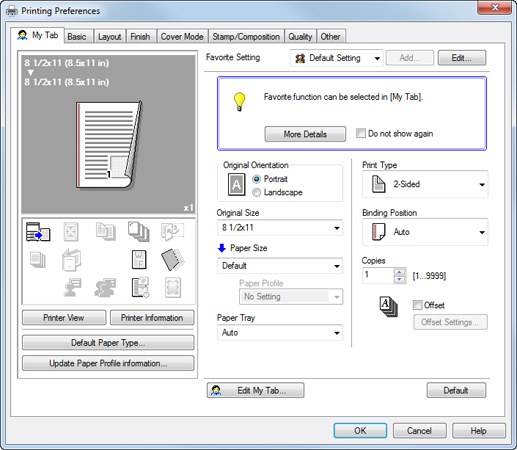Open the Stamp/Composition tab
517x450 pixels.
tap(246, 37)
